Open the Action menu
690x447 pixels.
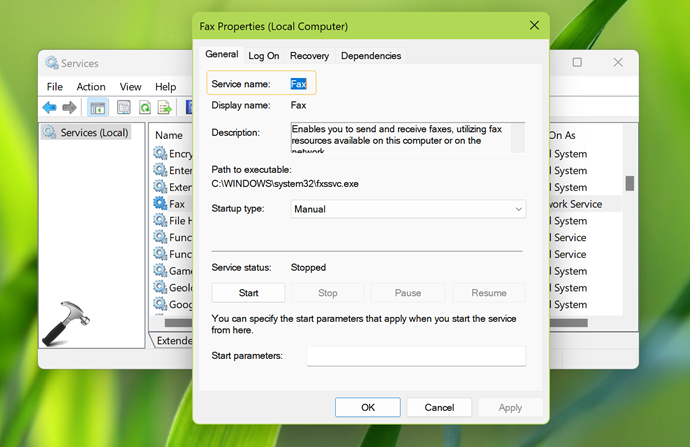coord(91,87)
